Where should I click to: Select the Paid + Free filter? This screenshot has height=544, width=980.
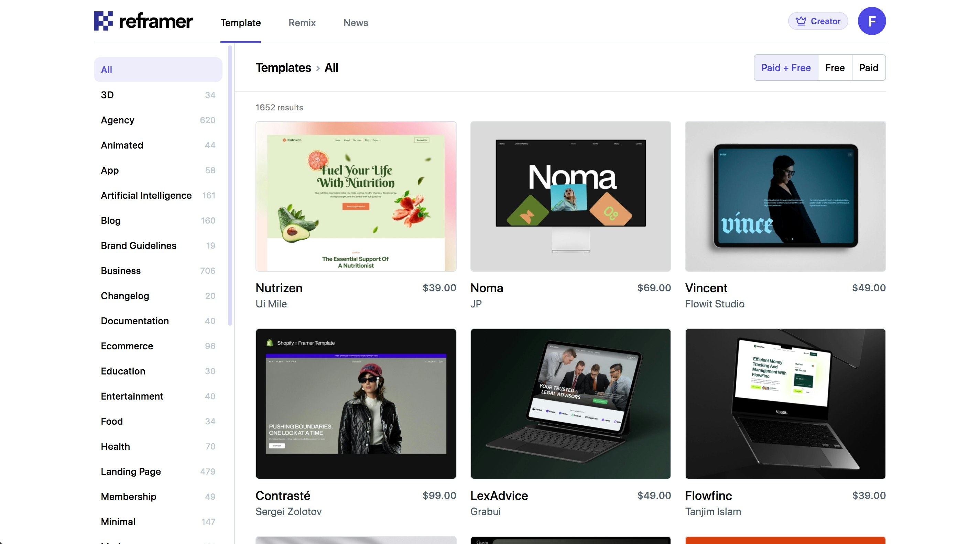tap(786, 68)
